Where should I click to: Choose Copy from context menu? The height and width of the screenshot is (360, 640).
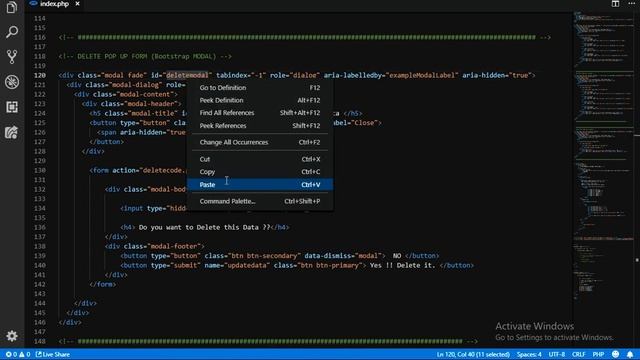pos(260,172)
